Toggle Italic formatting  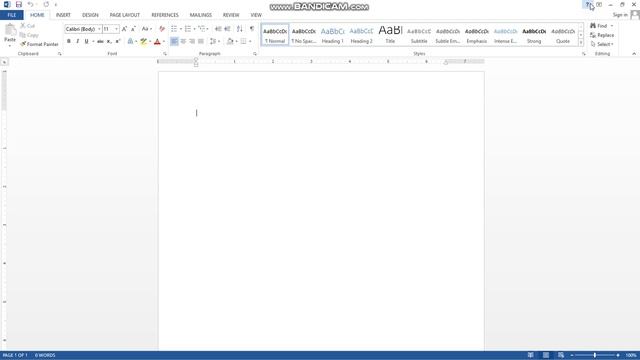(x=78, y=41)
